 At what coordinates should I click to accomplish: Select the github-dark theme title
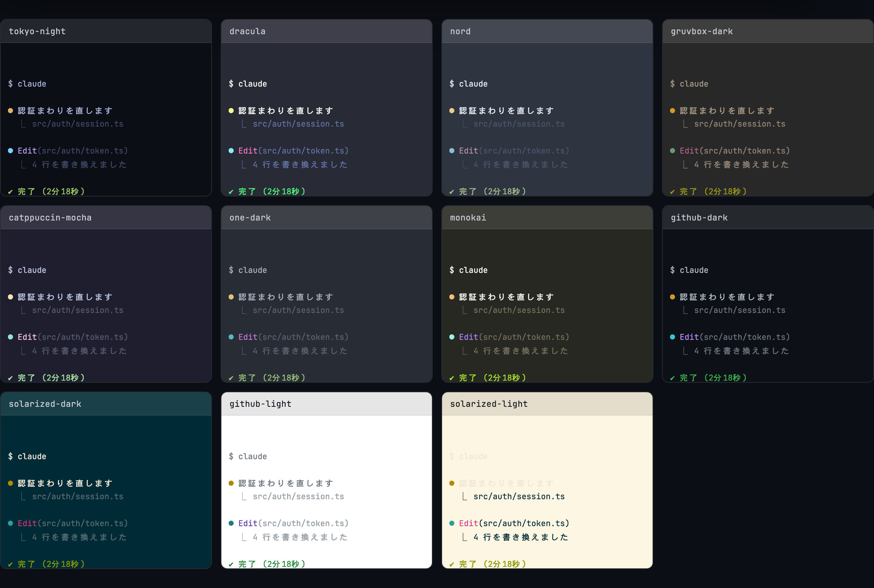point(699,218)
